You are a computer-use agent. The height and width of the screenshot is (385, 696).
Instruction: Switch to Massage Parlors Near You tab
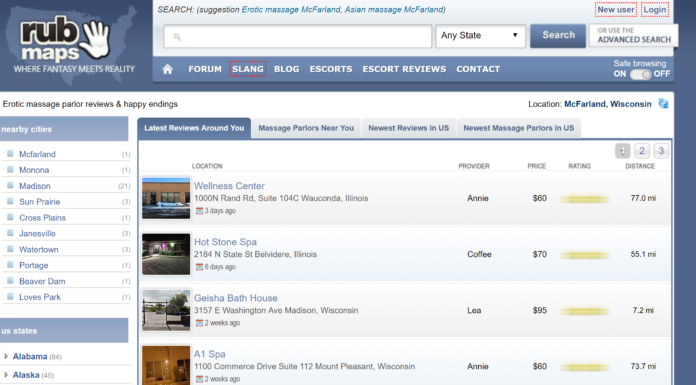tap(306, 128)
